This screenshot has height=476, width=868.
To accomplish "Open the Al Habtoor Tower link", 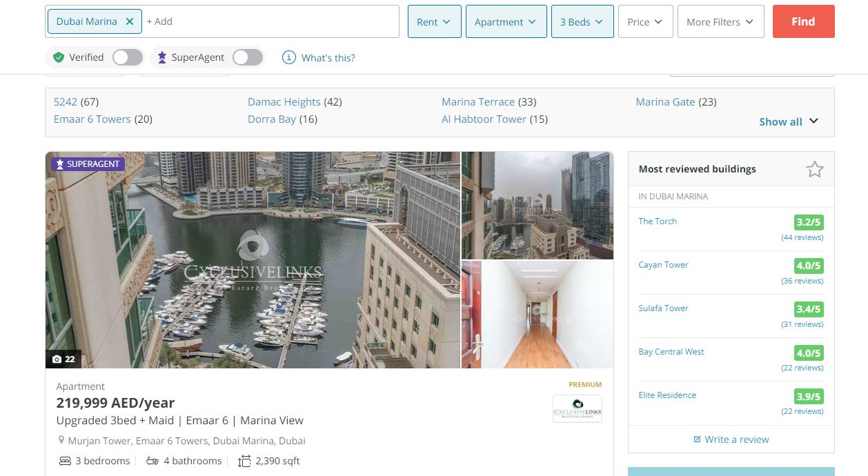I will [x=484, y=119].
